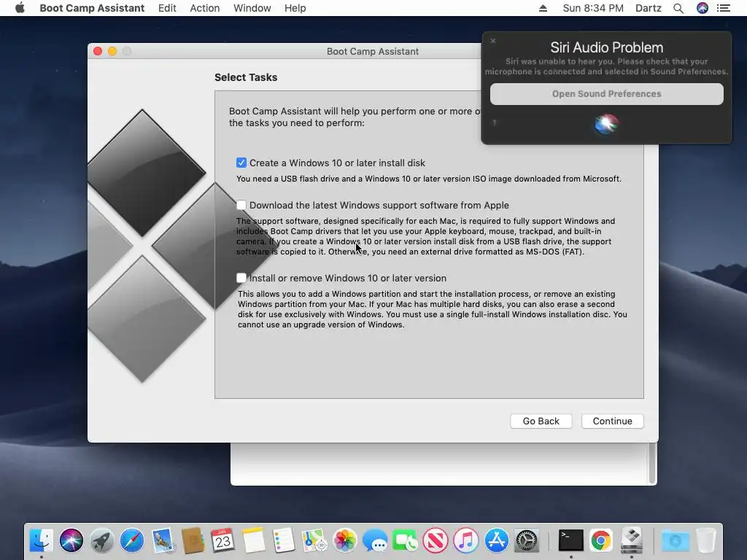747x560 pixels.
Task: Open Photos flower icon in Dock
Action: [x=344, y=540]
